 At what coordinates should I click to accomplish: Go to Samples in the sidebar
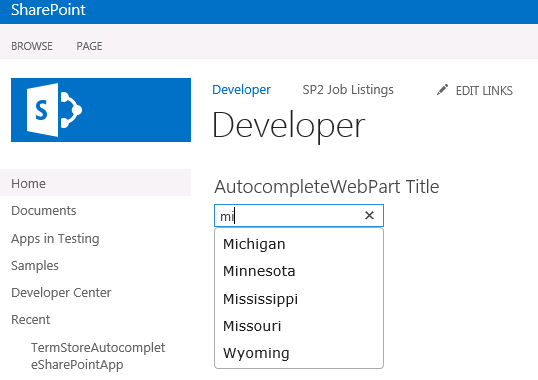pyautogui.click(x=35, y=265)
